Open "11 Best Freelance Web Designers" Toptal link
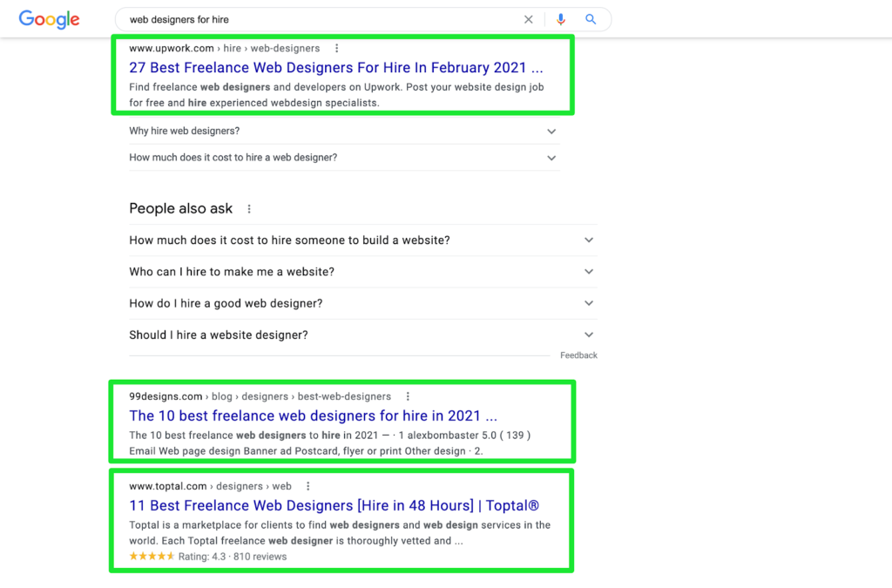Viewport: 892px width, 588px height. coord(334,506)
